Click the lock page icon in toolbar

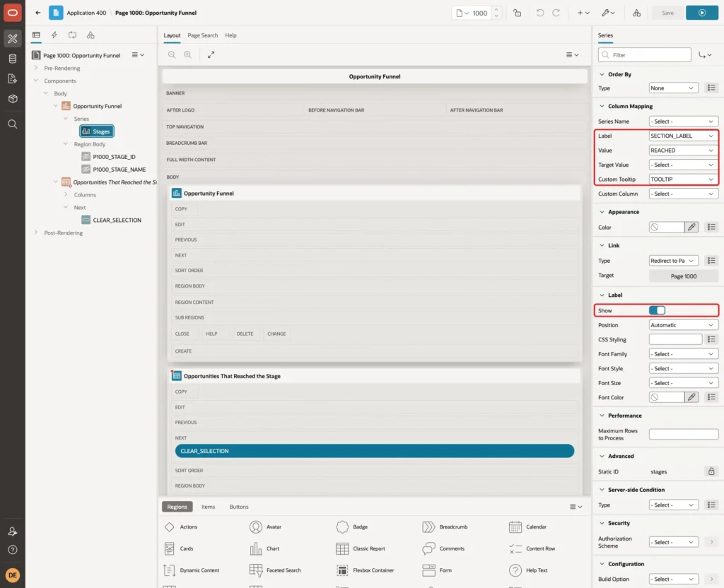coord(517,13)
